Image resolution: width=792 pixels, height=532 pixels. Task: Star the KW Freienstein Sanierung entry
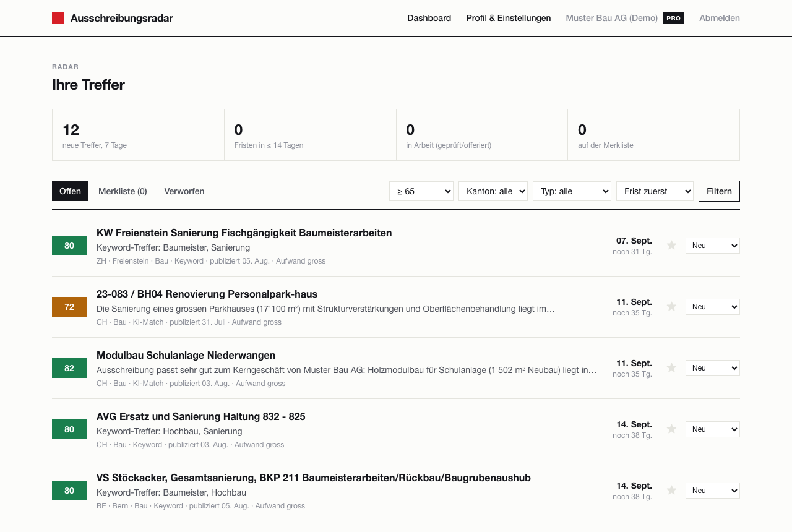coord(671,246)
